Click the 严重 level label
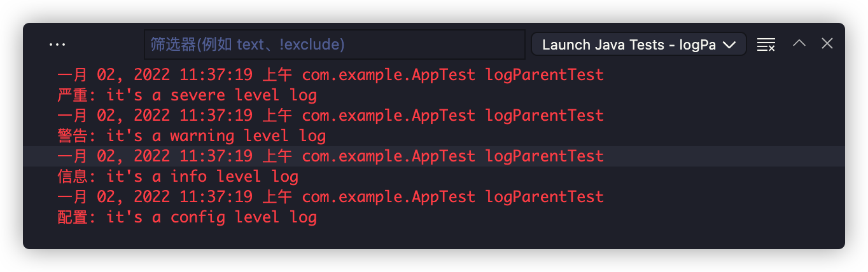 (x=71, y=95)
